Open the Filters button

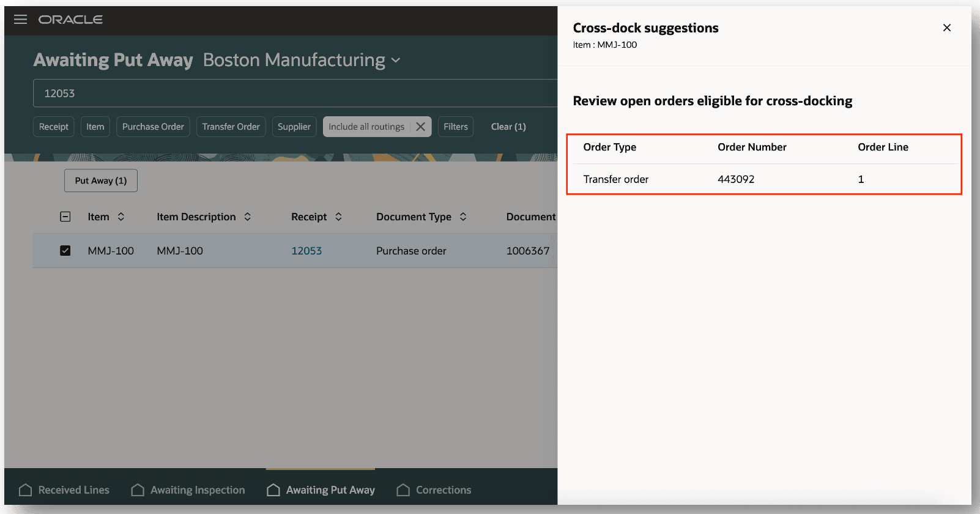point(456,127)
